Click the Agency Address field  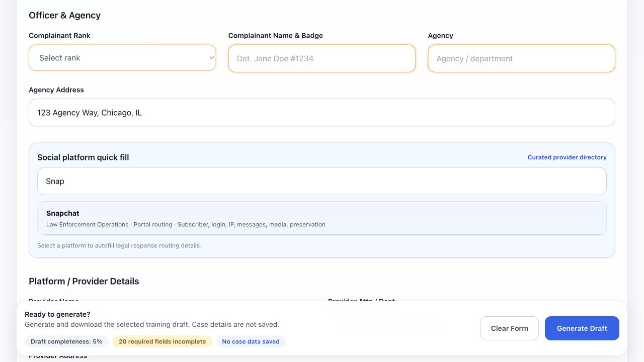coord(322,113)
